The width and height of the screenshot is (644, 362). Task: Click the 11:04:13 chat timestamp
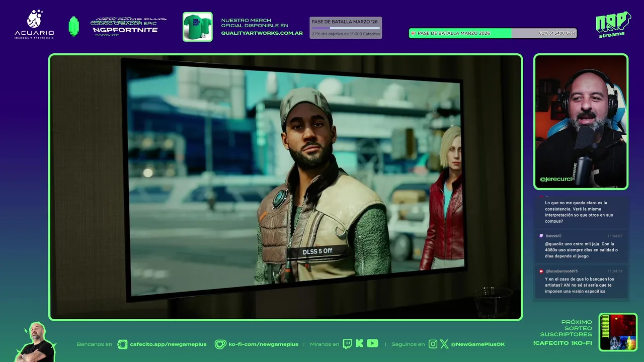[x=615, y=271]
